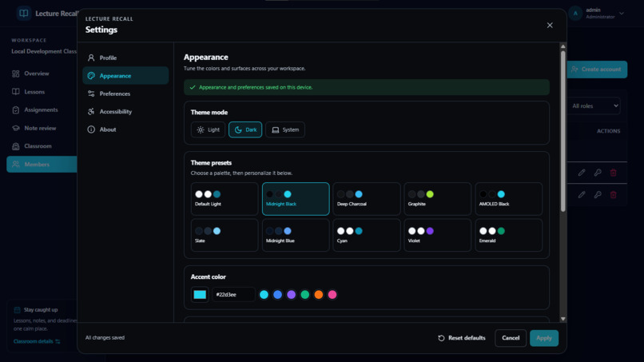The image size is (644, 362).
Task: Click the Create account button
Action: click(597, 70)
